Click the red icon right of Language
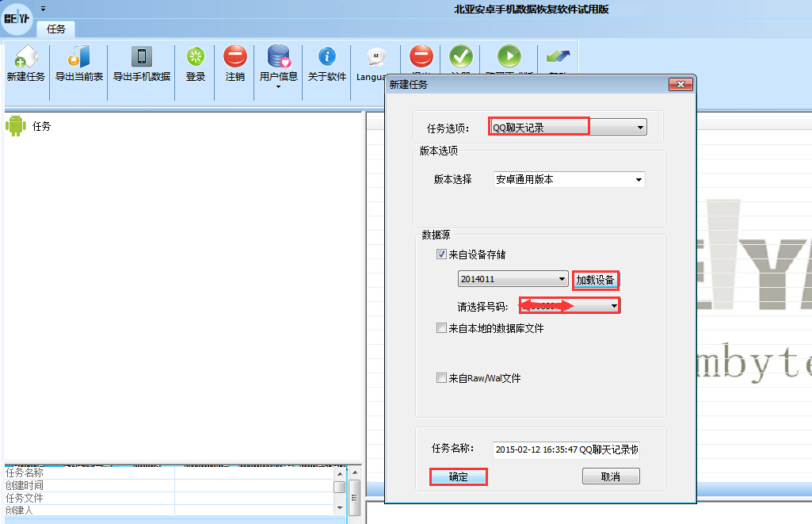 421,56
